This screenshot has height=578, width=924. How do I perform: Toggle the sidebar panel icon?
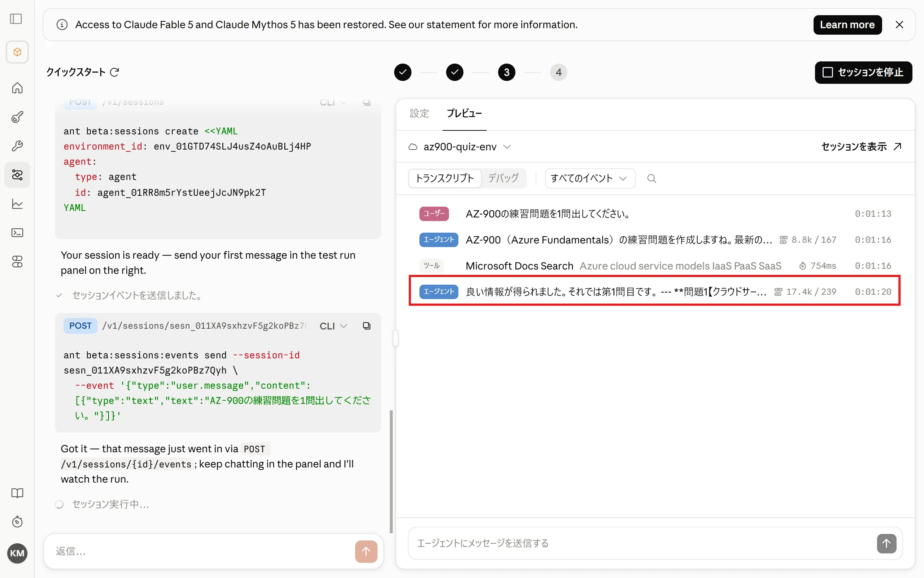[16, 19]
